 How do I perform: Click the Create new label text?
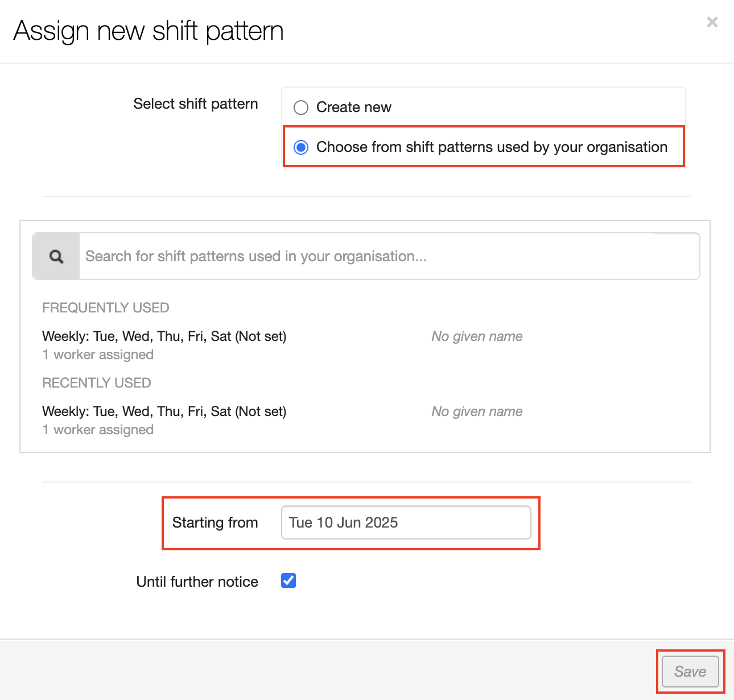tap(353, 108)
